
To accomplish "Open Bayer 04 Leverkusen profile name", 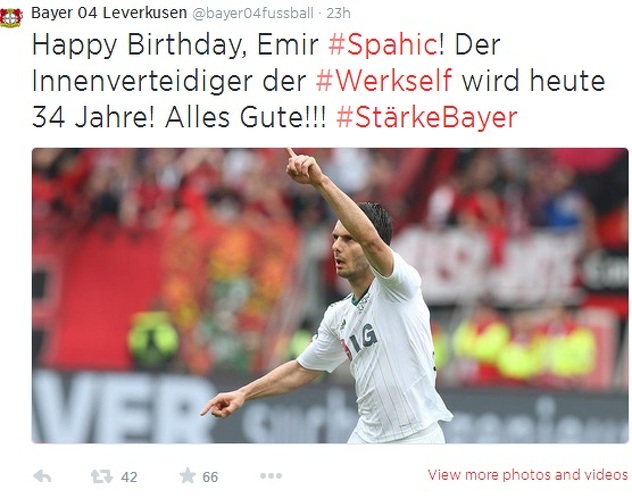I will (x=109, y=12).
